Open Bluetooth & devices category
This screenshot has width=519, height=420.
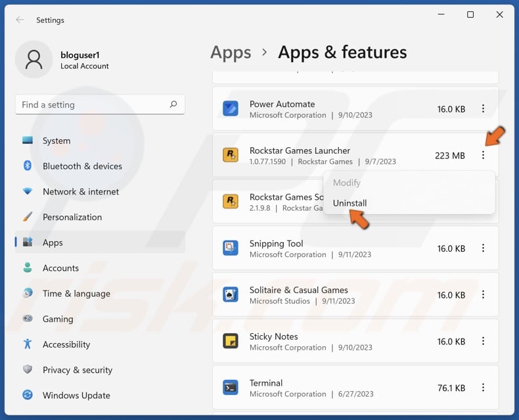click(x=100, y=166)
